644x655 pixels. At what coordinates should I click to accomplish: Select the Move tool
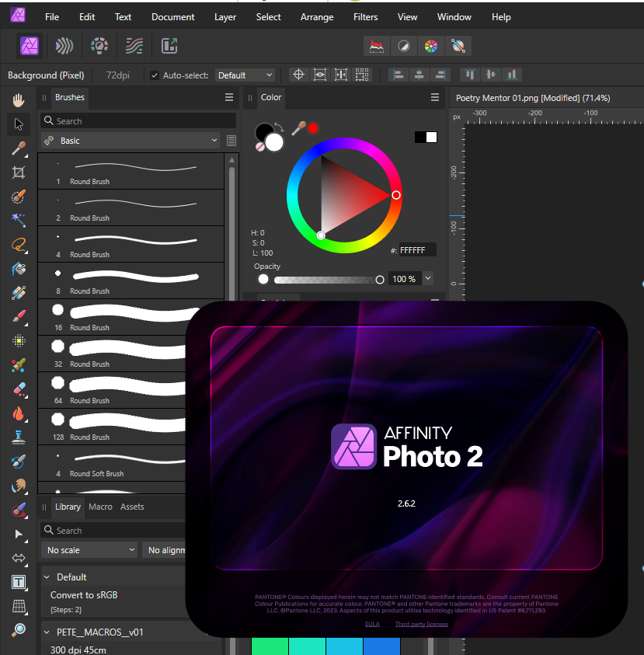click(17, 124)
